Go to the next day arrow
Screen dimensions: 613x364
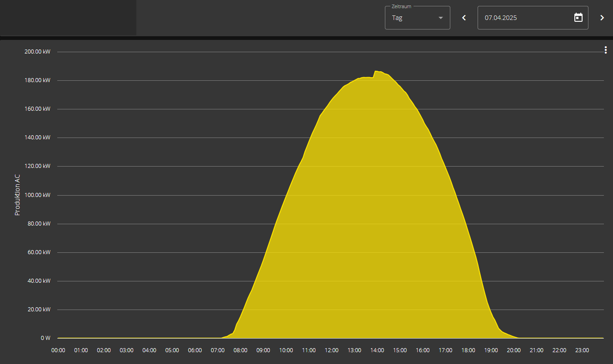coord(602,18)
